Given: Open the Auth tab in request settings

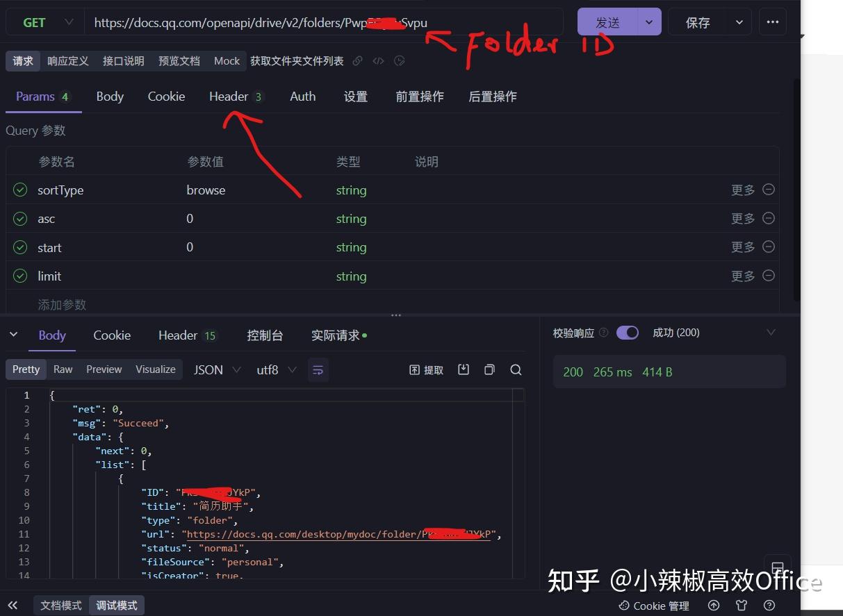Looking at the screenshot, I should pos(302,97).
